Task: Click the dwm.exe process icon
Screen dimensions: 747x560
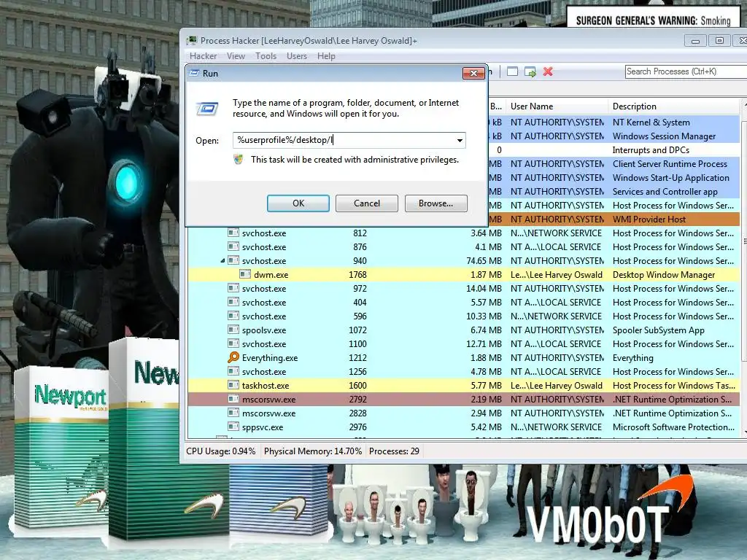Action: coord(245,274)
